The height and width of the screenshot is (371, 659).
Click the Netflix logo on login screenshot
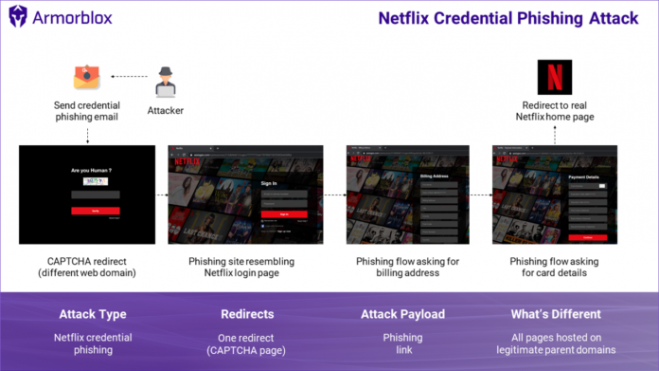[x=187, y=161]
